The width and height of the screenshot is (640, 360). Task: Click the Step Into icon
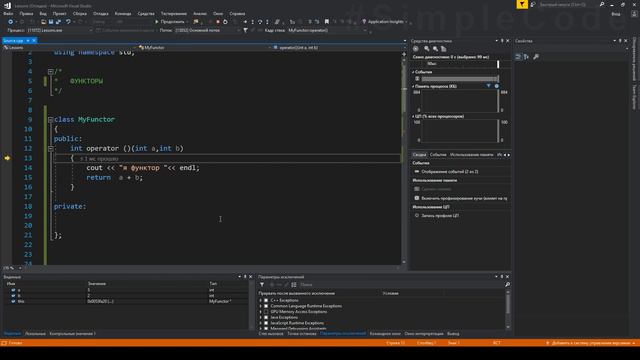tap(253, 22)
